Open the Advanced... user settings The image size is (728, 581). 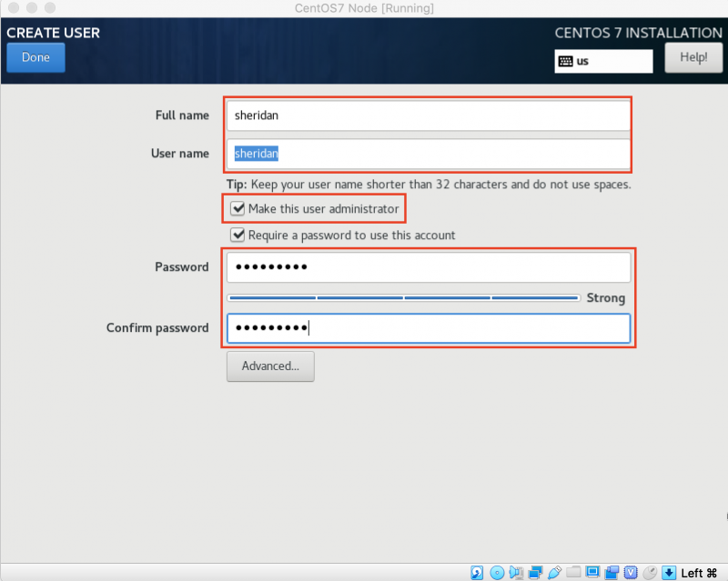click(x=270, y=366)
